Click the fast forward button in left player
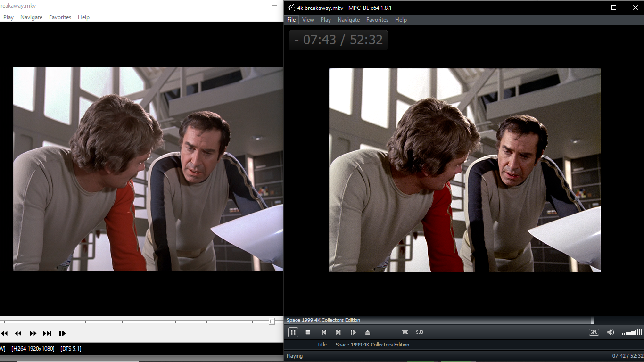 [x=33, y=333]
